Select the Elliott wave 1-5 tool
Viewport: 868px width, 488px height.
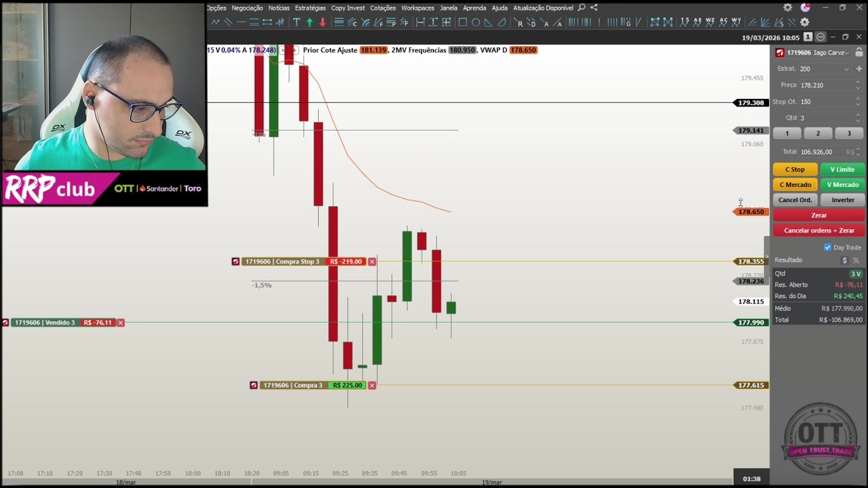685,22
